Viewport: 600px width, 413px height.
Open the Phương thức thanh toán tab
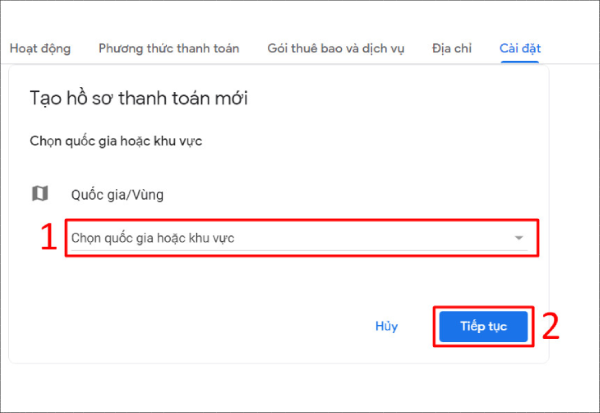point(168,48)
